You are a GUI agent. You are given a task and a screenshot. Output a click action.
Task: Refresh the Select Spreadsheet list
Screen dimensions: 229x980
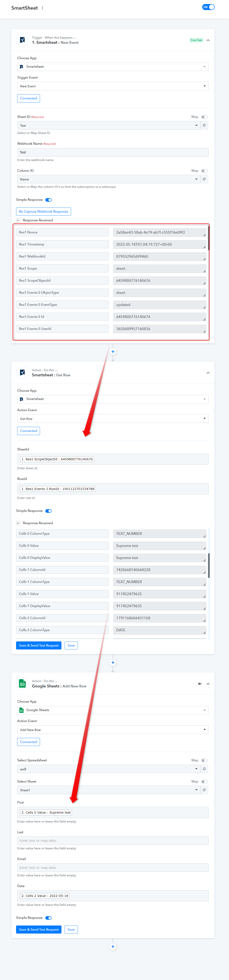pos(204,769)
